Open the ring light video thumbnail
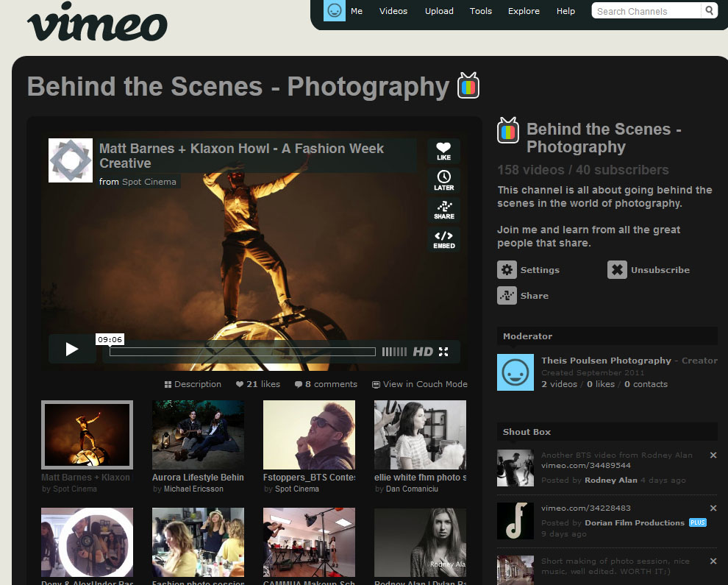This screenshot has width=728, height=585. 88,542
